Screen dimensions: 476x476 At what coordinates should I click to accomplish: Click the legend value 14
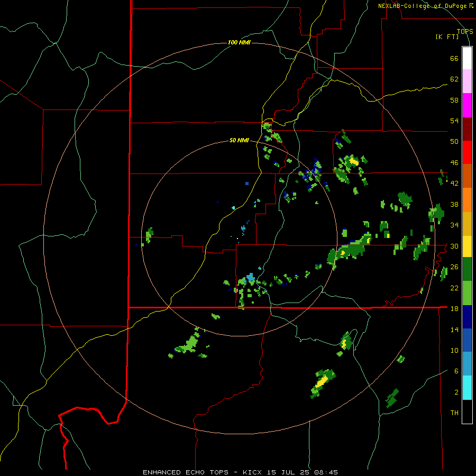click(454, 329)
